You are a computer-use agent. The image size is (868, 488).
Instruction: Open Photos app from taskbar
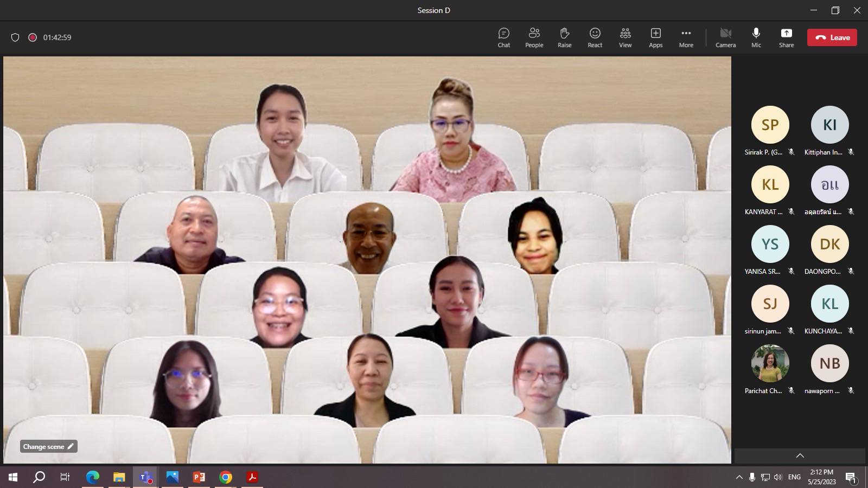coord(172,477)
